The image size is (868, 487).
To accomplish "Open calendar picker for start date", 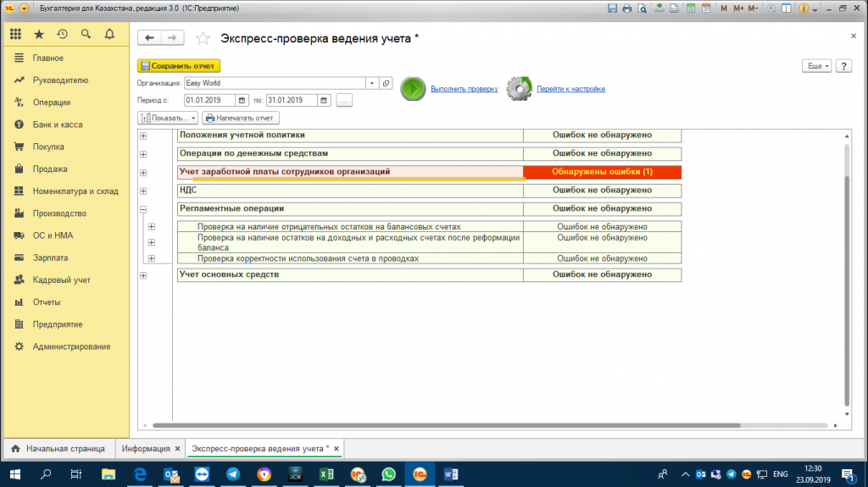I will click(242, 100).
